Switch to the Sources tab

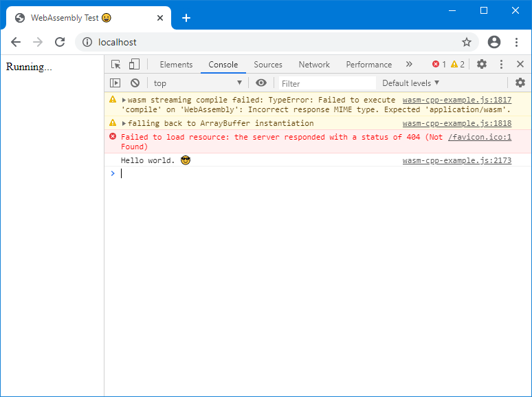coord(268,65)
